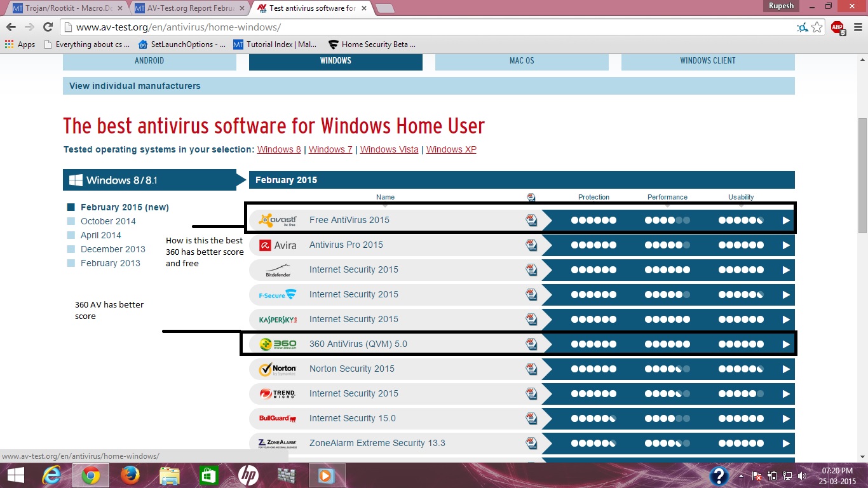Open the HP application in the taskbar
Viewport: 868px width, 488px height.
[x=248, y=475]
